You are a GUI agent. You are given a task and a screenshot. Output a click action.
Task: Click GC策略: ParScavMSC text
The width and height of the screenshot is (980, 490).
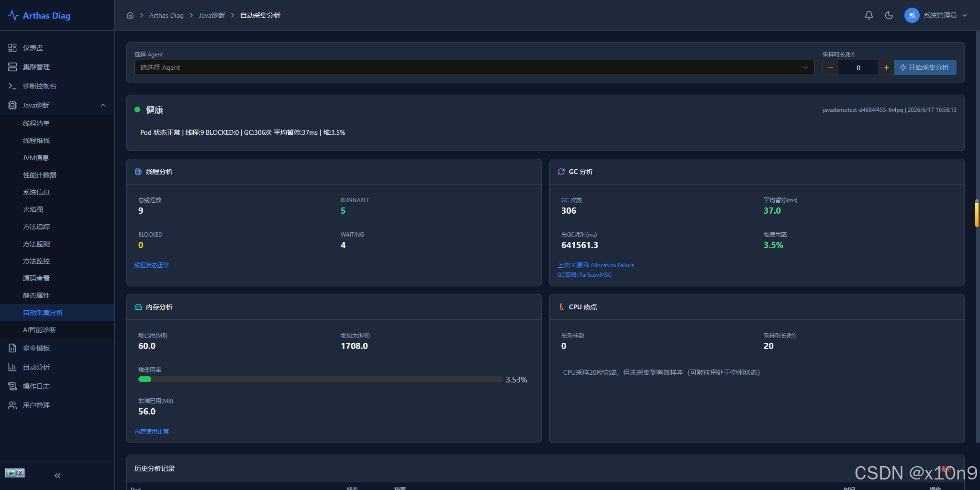point(584,275)
